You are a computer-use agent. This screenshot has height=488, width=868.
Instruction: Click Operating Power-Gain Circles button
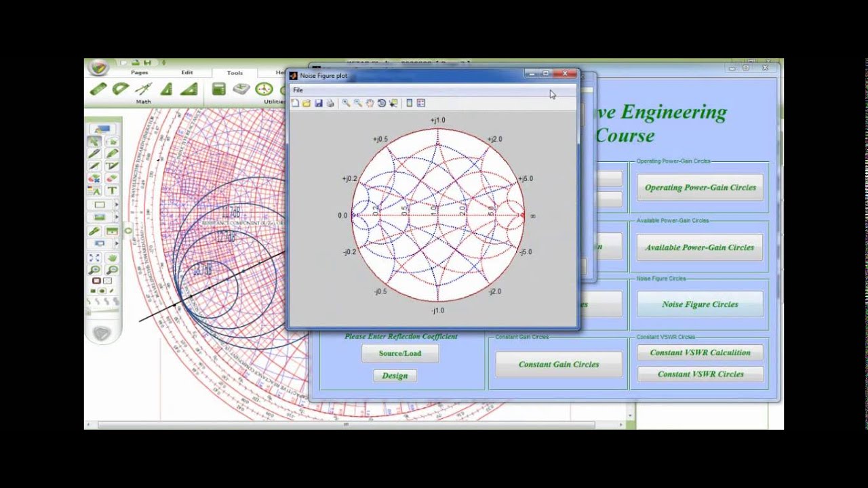click(x=700, y=187)
